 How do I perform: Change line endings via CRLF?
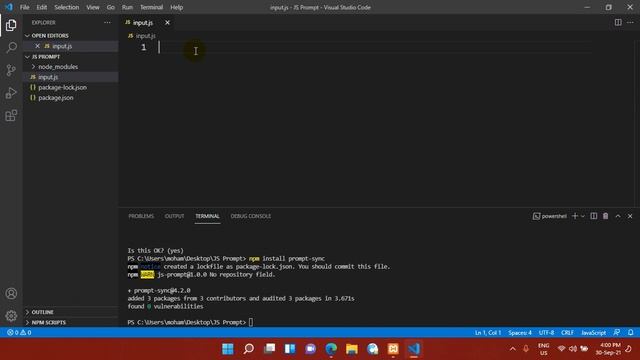[567, 333]
